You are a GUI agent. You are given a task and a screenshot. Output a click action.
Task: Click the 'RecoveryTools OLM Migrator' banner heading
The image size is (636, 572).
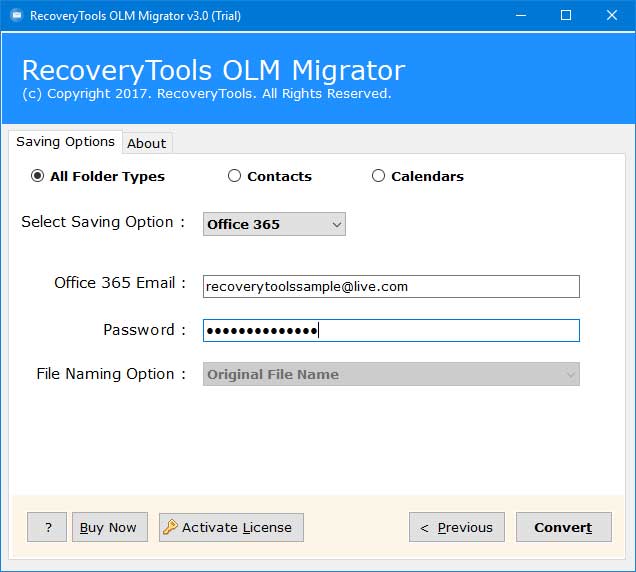tap(214, 70)
